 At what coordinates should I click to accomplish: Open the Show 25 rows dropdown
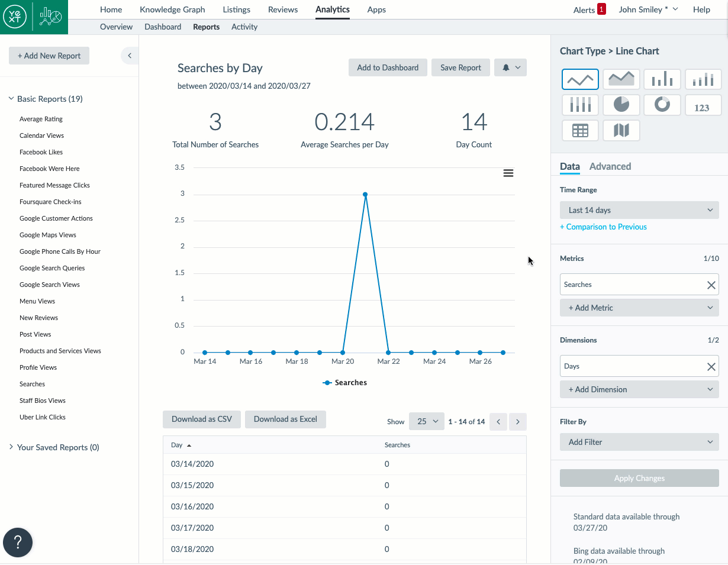point(426,421)
